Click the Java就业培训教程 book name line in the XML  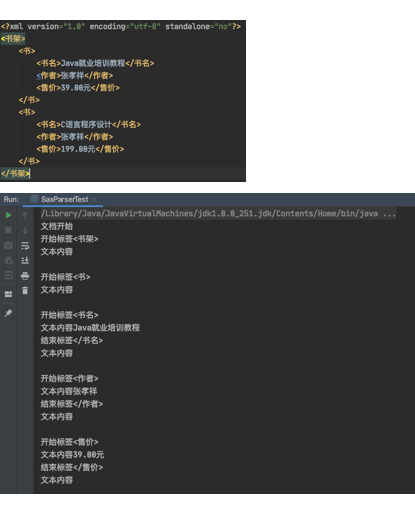95,63
